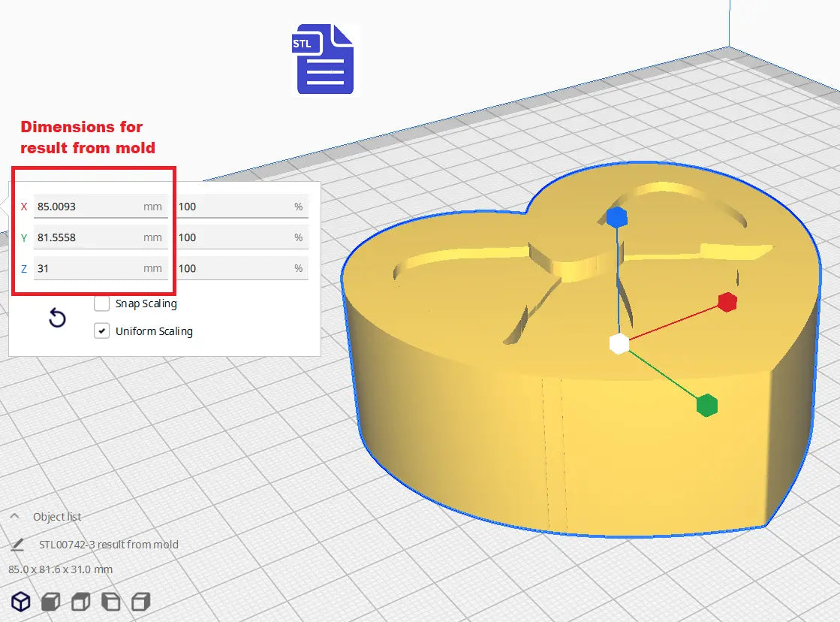
Task: Select STL00742-3 result from mold in the object list
Action: pos(108,545)
